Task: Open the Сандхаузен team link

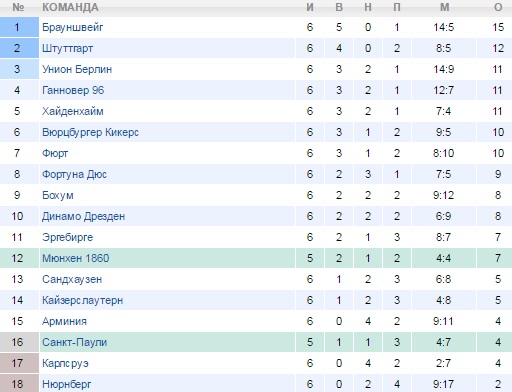Action: coord(72,279)
